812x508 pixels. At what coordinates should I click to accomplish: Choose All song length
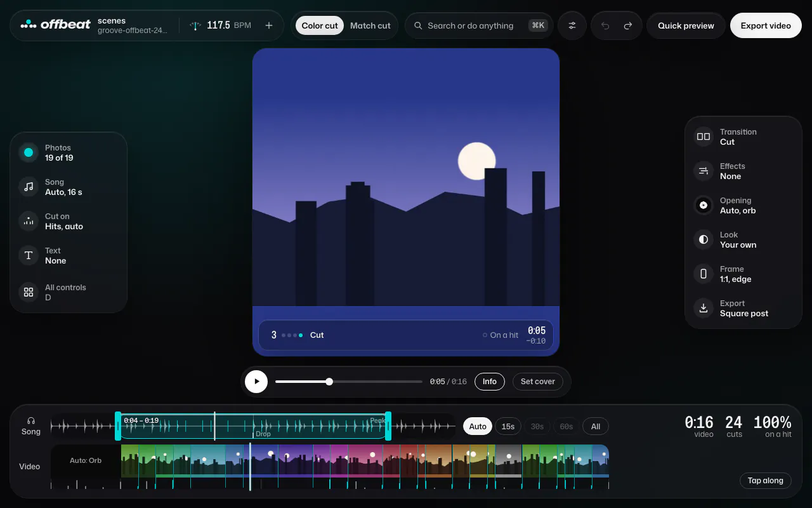[x=596, y=427]
